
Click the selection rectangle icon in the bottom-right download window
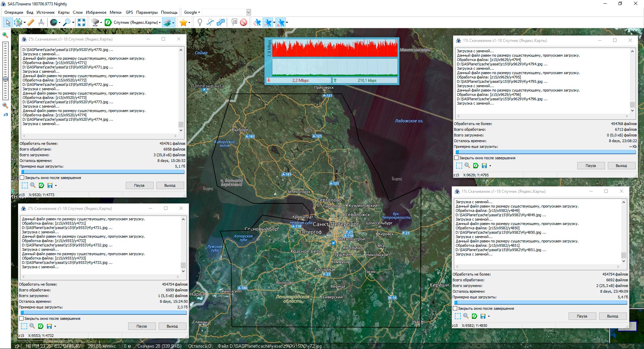458,316
